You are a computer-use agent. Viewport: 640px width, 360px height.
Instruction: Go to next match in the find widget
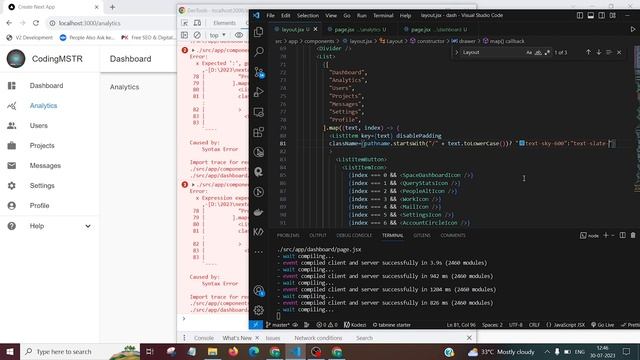coord(599,52)
